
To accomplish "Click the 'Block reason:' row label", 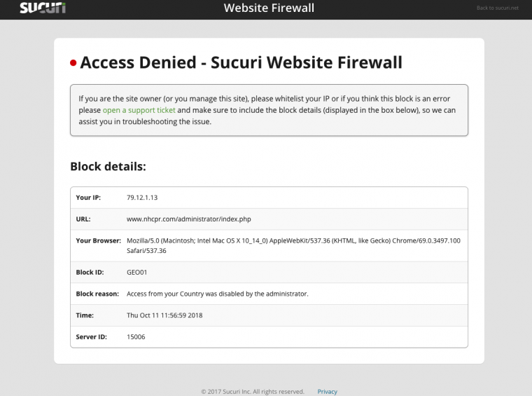I will pyautogui.click(x=97, y=294).
